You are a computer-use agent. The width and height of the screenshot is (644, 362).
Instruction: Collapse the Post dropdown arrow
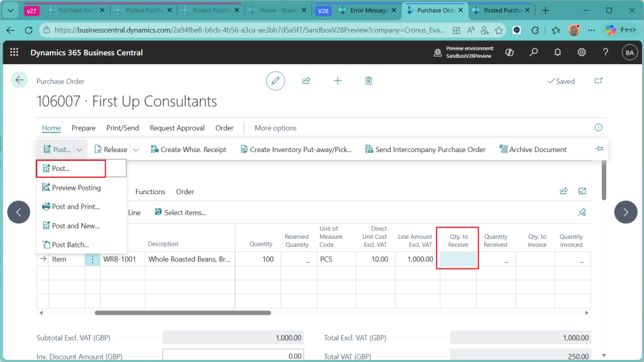coord(79,150)
